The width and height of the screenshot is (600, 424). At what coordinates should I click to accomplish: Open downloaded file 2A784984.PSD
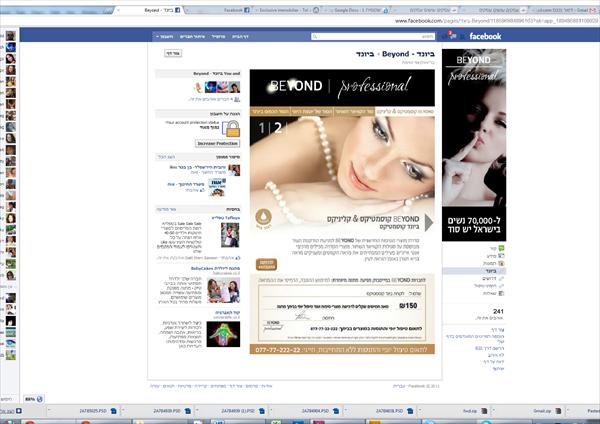pyautogui.click(x=315, y=411)
